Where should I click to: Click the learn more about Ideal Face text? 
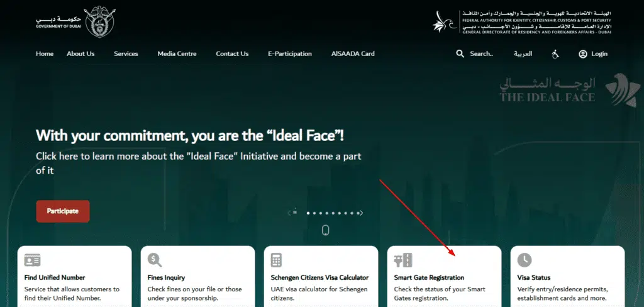[198, 163]
